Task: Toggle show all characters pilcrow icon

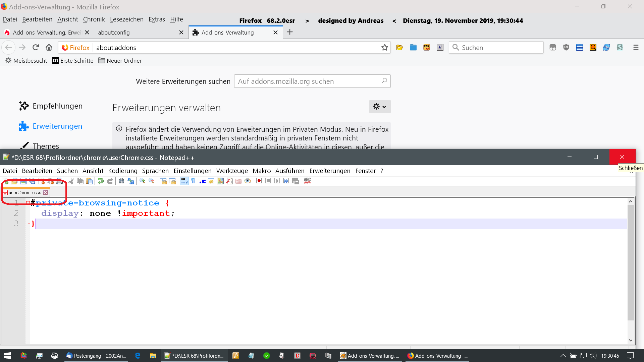Action: [193, 181]
